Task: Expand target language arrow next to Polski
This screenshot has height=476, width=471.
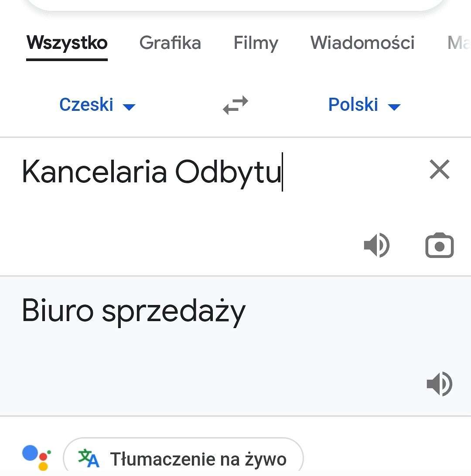Action: pyautogui.click(x=394, y=107)
